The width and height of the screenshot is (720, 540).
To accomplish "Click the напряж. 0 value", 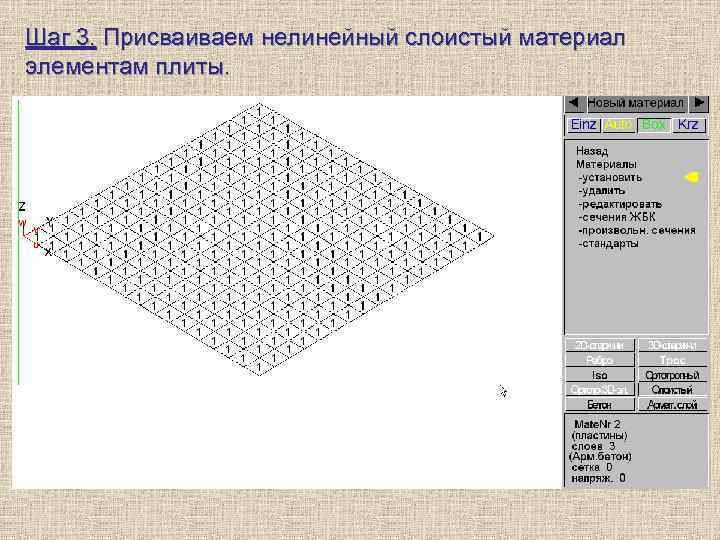I will (x=598, y=478).
